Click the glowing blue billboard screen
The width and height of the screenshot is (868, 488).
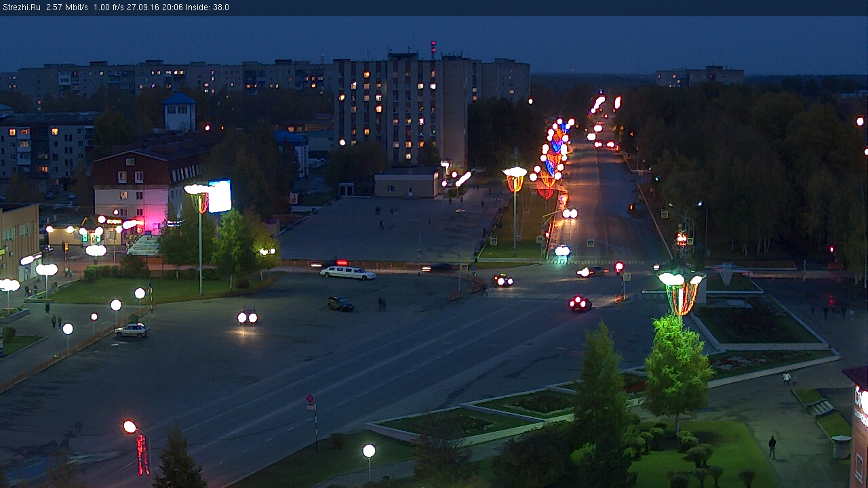(x=220, y=197)
